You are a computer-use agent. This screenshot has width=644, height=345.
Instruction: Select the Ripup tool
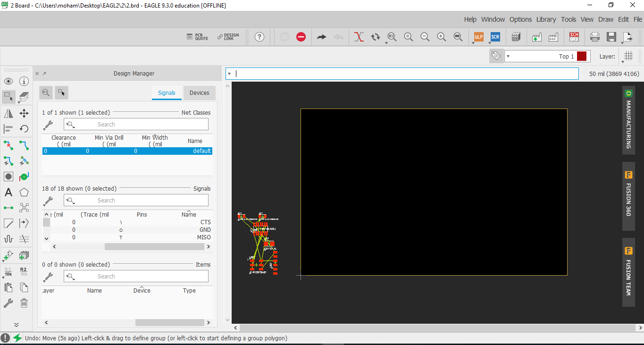pyautogui.click(x=8, y=145)
